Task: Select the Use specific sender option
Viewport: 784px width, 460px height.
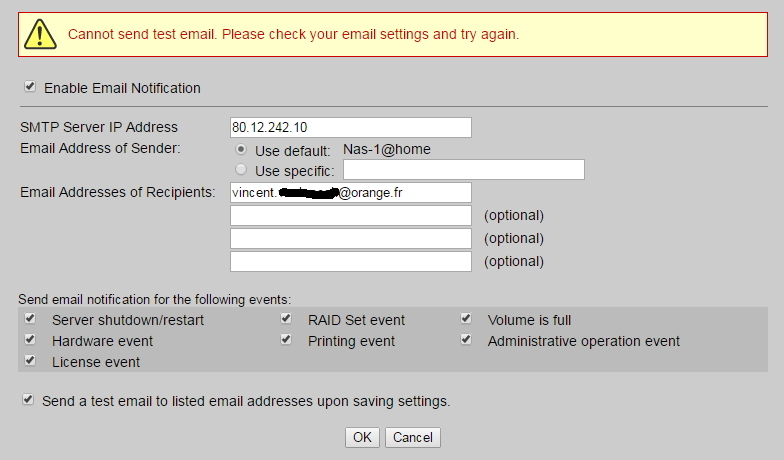Action: pyautogui.click(x=241, y=170)
